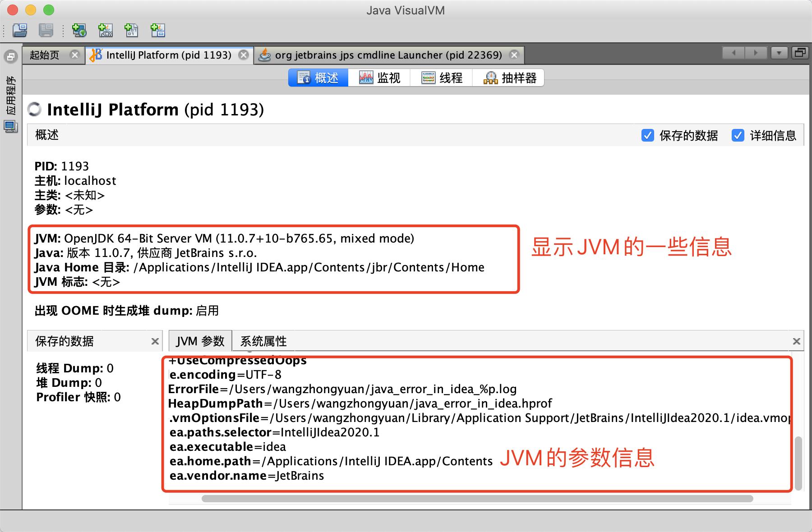
Task: Open the document list dropdown arrow
Action: pyautogui.click(x=779, y=53)
